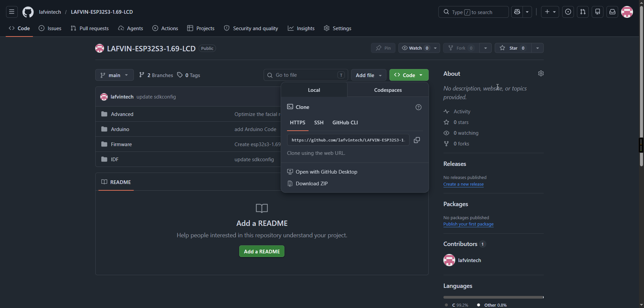Click the green Add a README button
This screenshot has height=308, width=644.
pos(262,251)
